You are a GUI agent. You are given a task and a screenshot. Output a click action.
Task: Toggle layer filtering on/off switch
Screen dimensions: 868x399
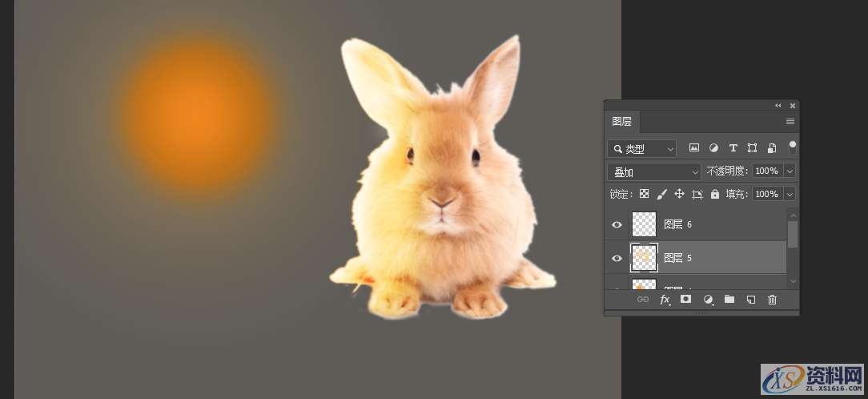click(793, 147)
